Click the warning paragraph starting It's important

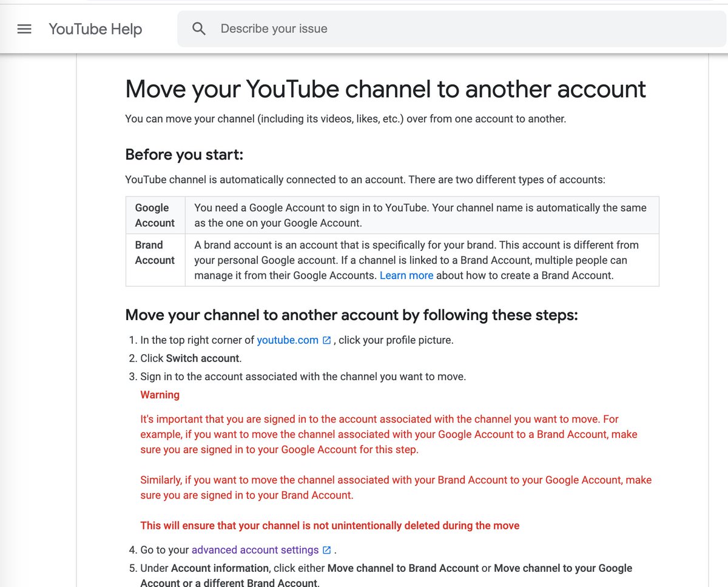coord(389,434)
